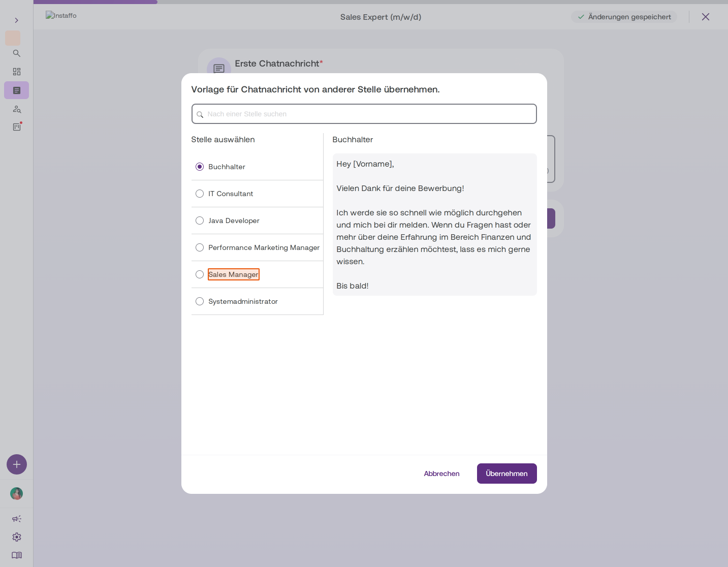Choose Performance Marketing Manager position
This screenshot has height=567, width=728.
[x=257, y=247]
